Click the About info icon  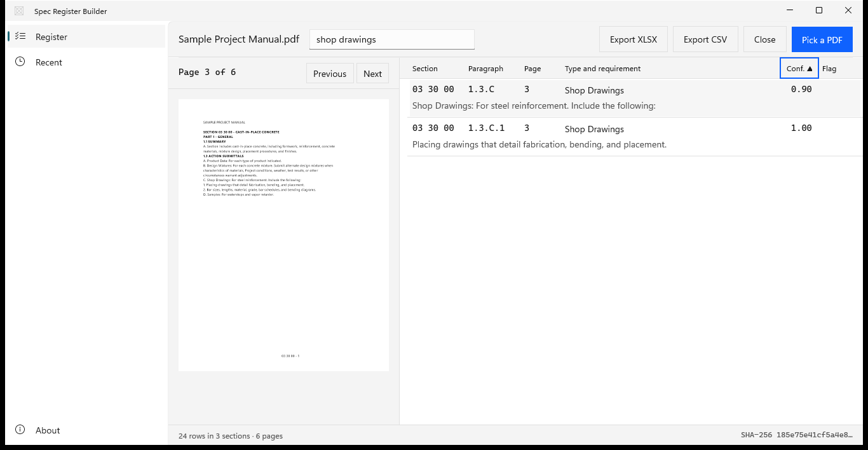[20, 430]
